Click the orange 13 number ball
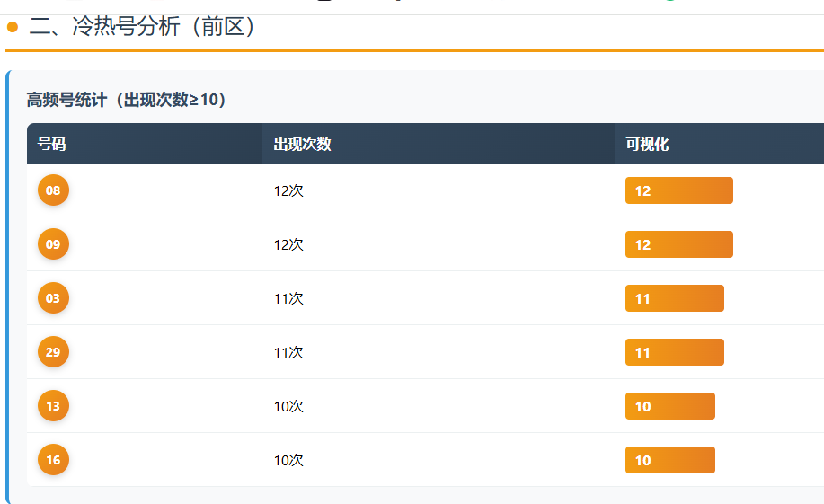824x504 pixels. click(x=53, y=406)
